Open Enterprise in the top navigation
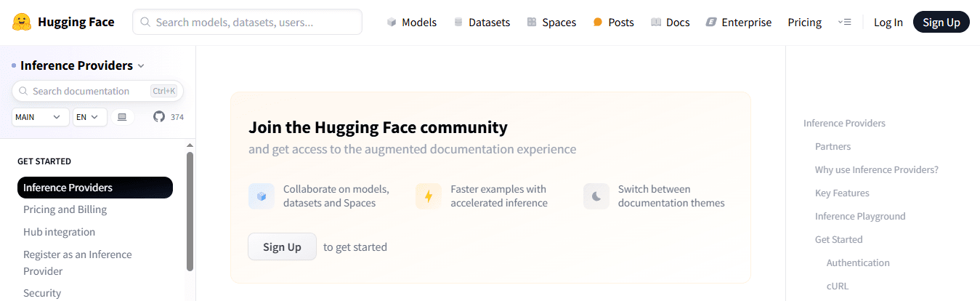980x301 pixels. click(739, 22)
